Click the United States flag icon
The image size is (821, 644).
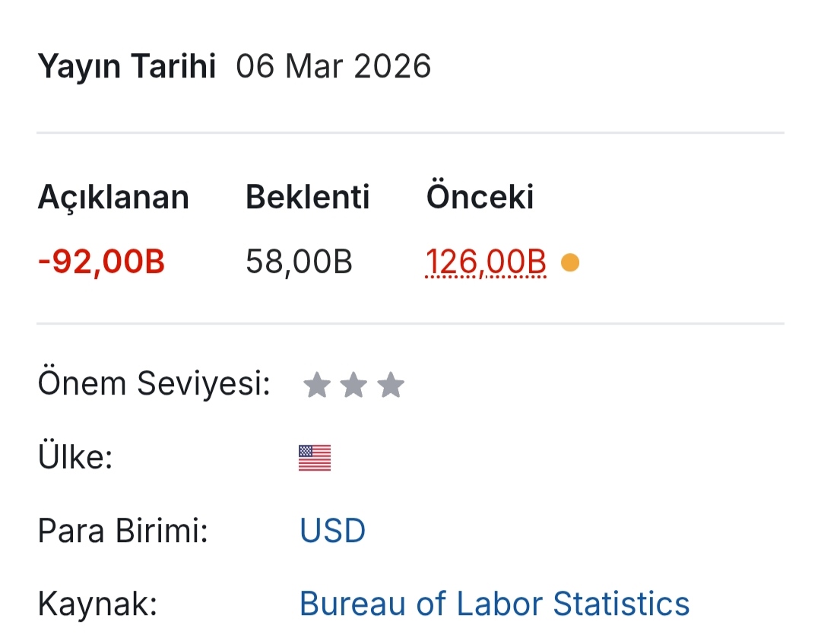(x=315, y=458)
